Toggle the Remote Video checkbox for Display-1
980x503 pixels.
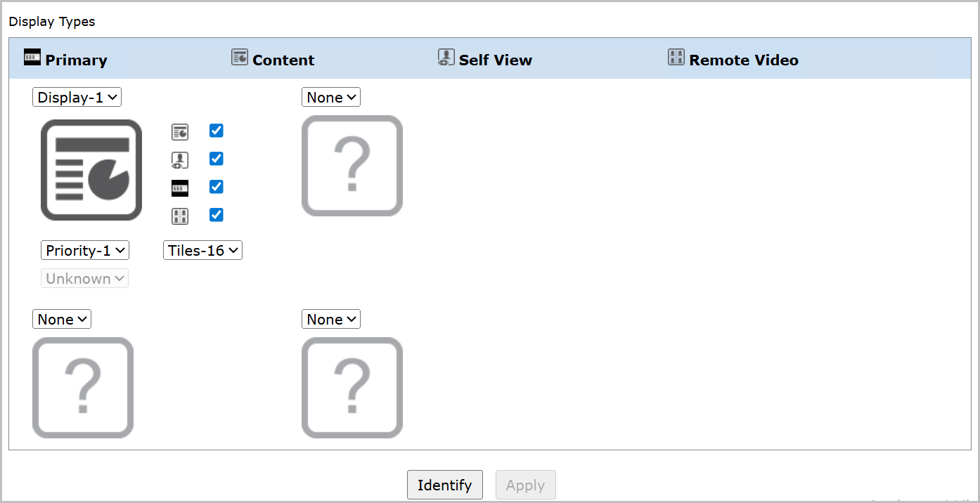[x=217, y=215]
